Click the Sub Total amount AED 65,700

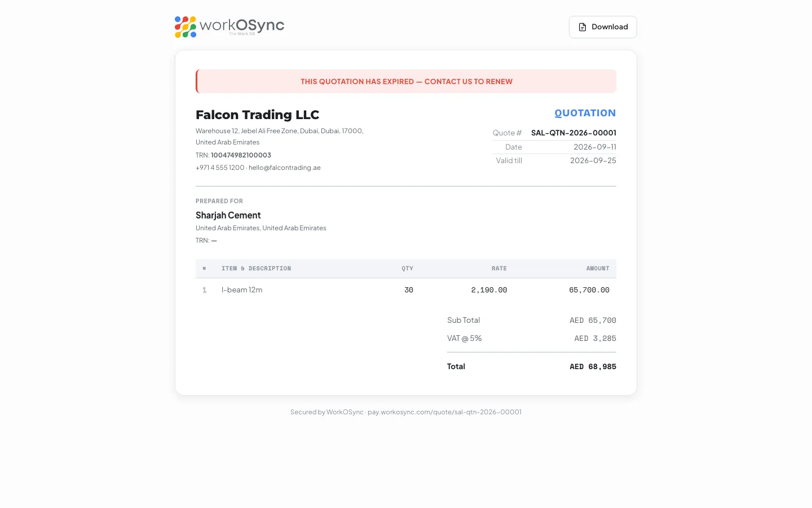click(593, 321)
